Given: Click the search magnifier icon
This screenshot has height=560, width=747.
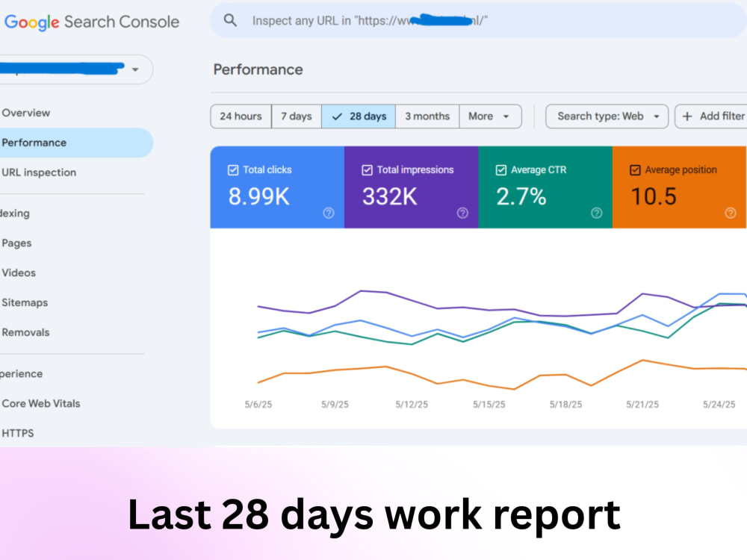Looking at the screenshot, I should (x=230, y=20).
